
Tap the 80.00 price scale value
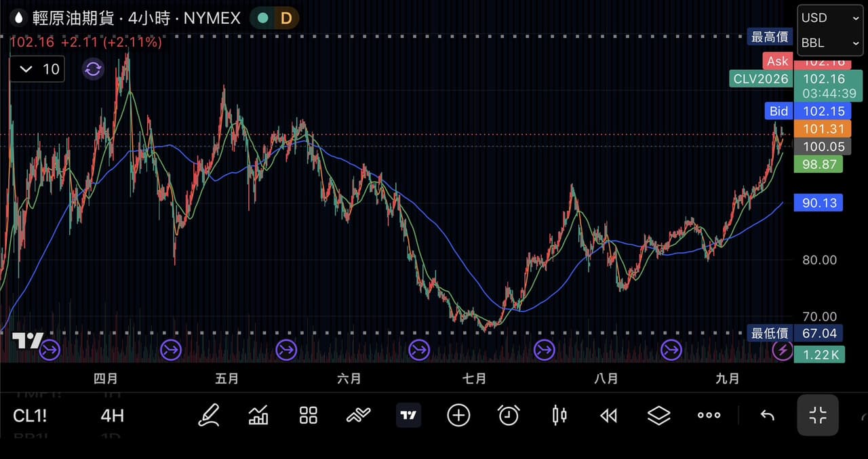[x=819, y=260]
